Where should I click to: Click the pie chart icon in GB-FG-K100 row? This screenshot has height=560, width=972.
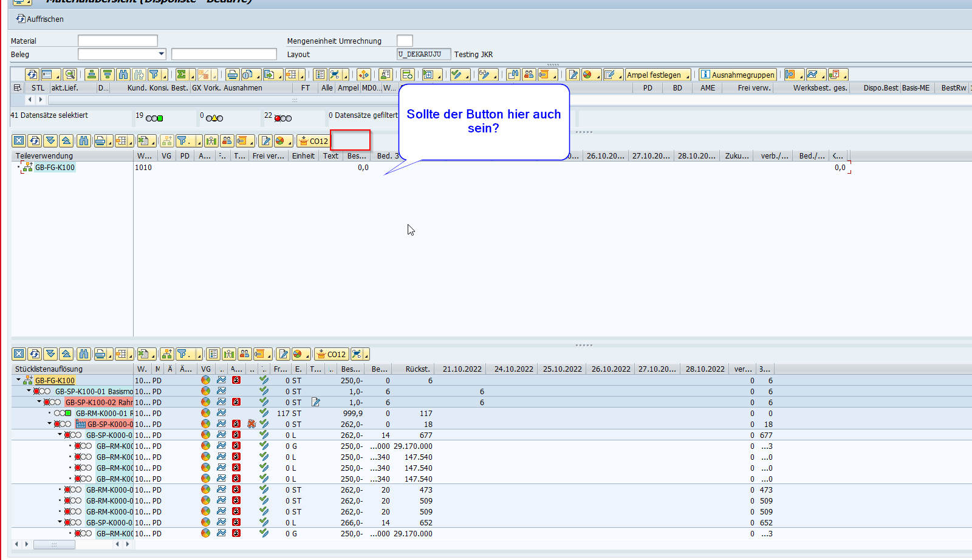click(x=206, y=380)
